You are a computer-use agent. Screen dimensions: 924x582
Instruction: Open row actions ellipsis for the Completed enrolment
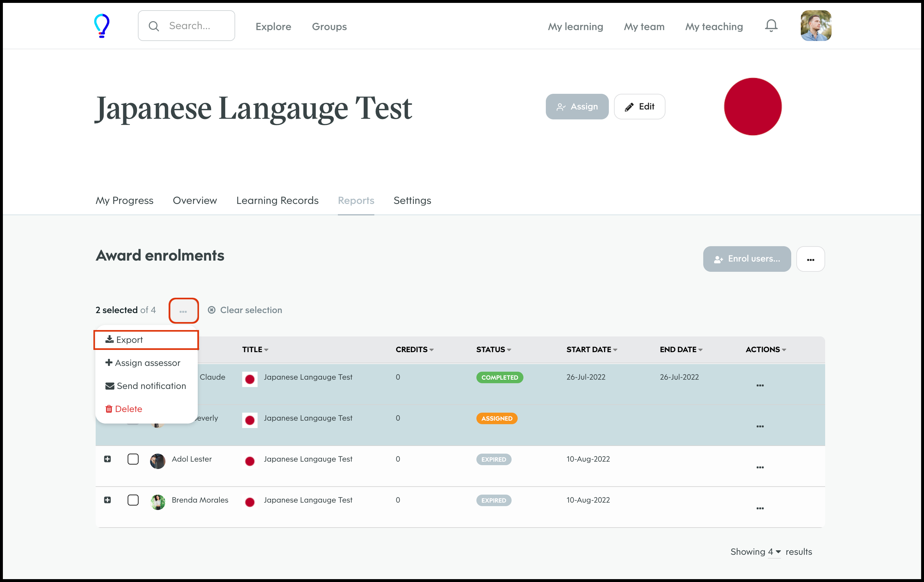click(760, 385)
